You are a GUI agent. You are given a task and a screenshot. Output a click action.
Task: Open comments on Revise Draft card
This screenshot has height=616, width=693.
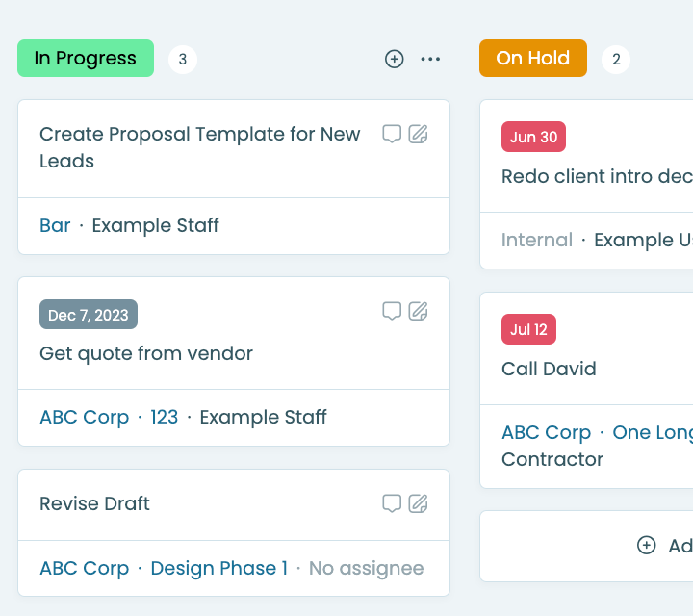[392, 503]
